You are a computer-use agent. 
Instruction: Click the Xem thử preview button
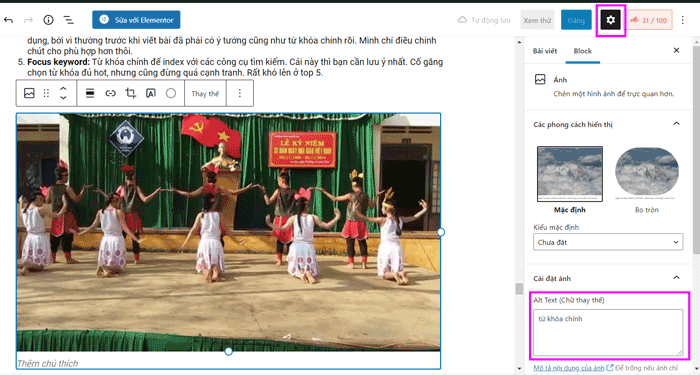point(537,21)
